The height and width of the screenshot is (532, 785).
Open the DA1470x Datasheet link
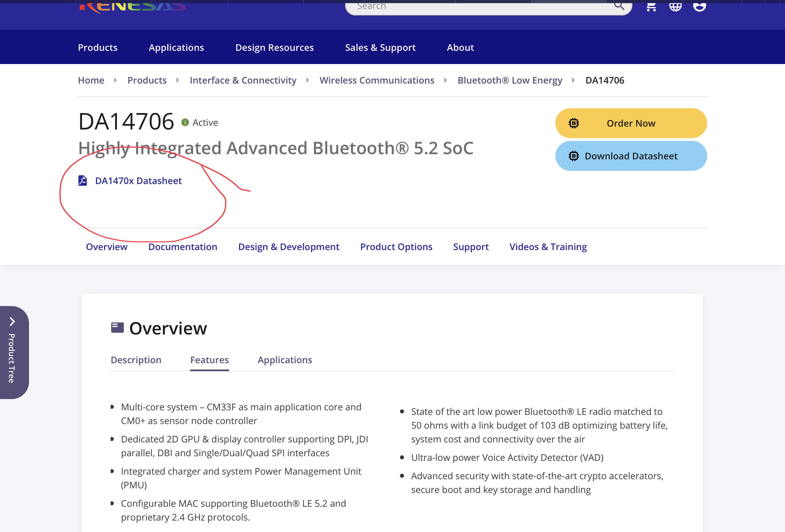(x=138, y=181)
